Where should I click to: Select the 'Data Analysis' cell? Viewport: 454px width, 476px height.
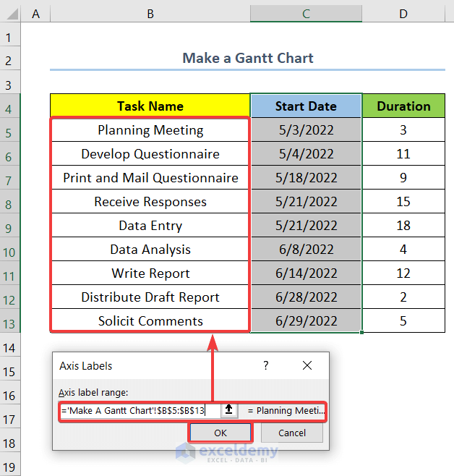click(x=150, y=250)
